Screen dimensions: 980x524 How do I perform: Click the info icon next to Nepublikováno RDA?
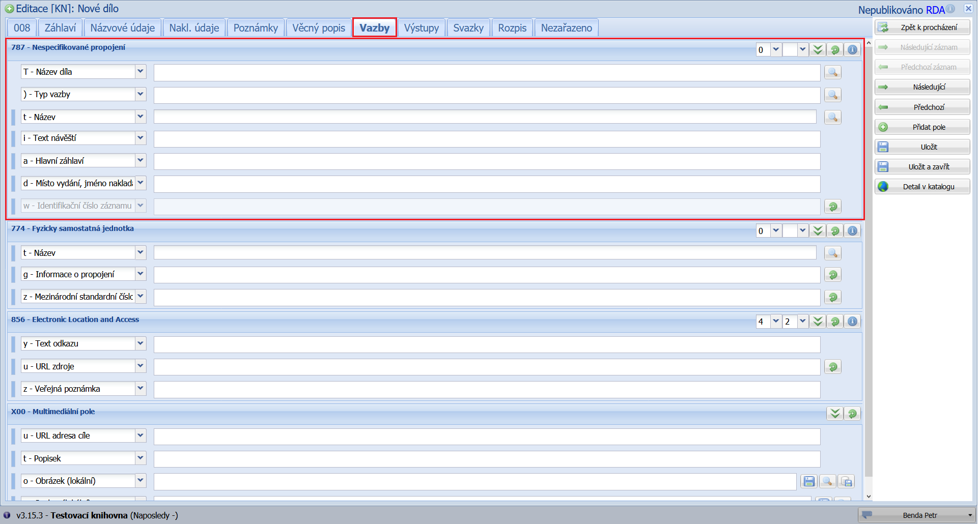(950, 9)
